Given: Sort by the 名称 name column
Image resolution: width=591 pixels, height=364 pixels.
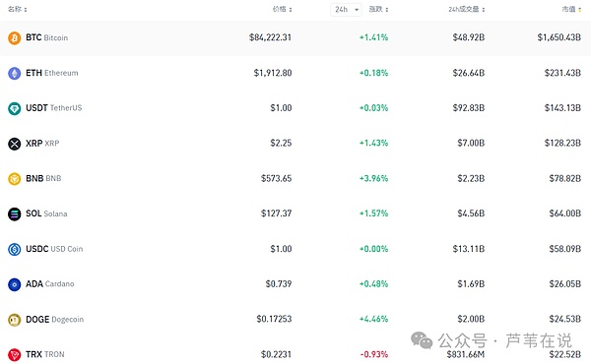Looking at the screenshot, I should 18,9.
